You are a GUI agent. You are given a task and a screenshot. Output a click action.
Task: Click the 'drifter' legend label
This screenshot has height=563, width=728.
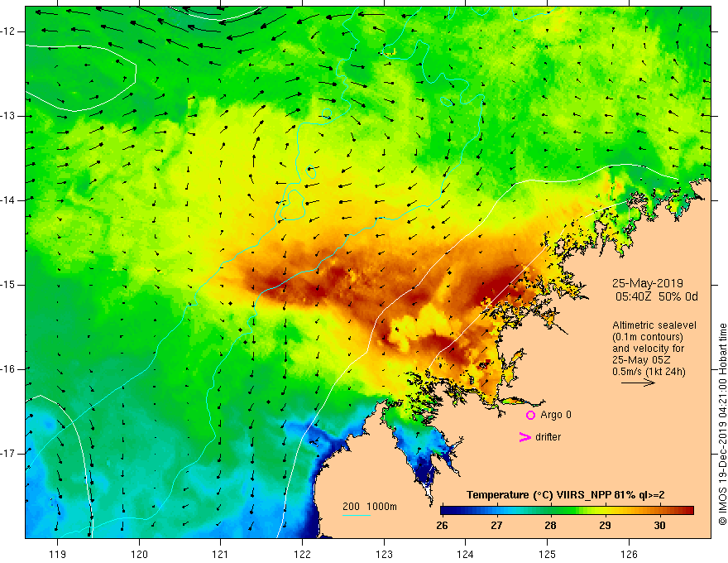click(x=548, y=437)
